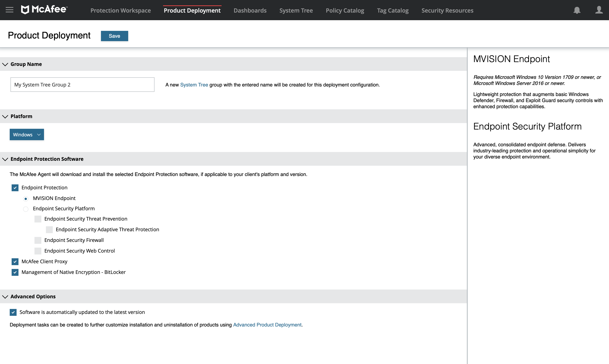Open the Security Resources tab
The height and width of the screenshot is (364, 609).
[x=447, y=10]
